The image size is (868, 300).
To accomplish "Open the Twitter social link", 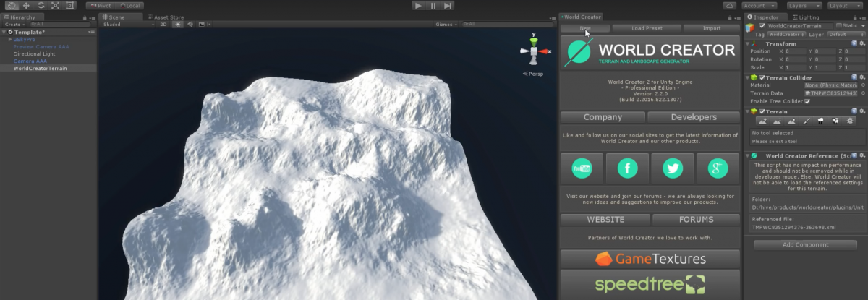I will click(672, 168).
